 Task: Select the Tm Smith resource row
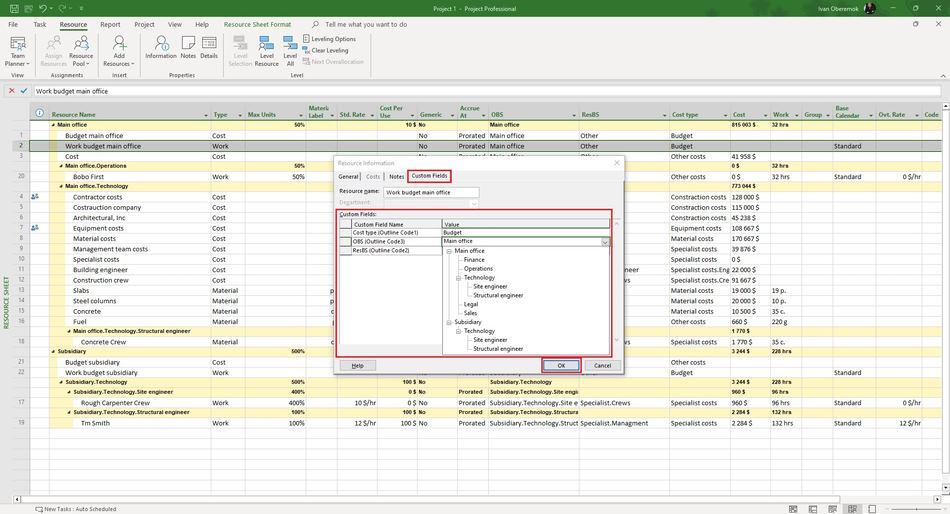click(95, 423)
